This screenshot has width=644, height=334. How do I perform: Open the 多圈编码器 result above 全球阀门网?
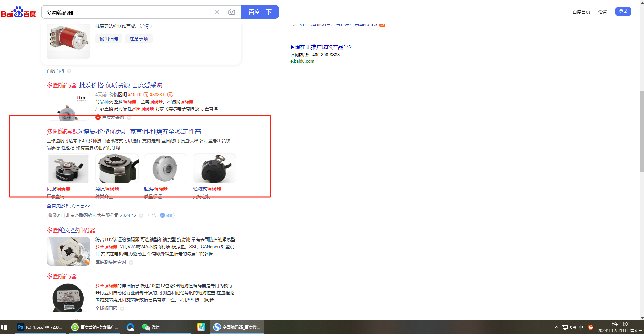(x=62, y=276)
